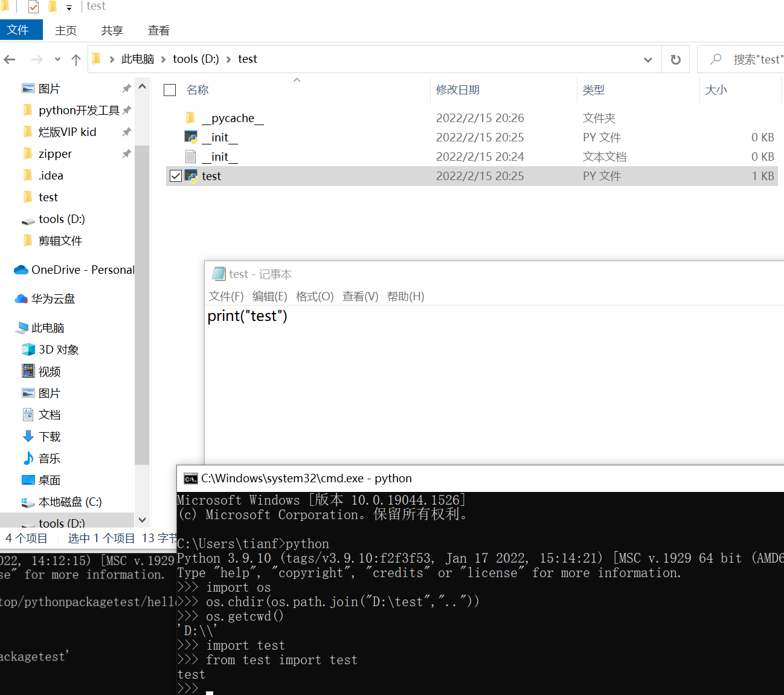Open the 共享 ribbon tab

point(112,30)
